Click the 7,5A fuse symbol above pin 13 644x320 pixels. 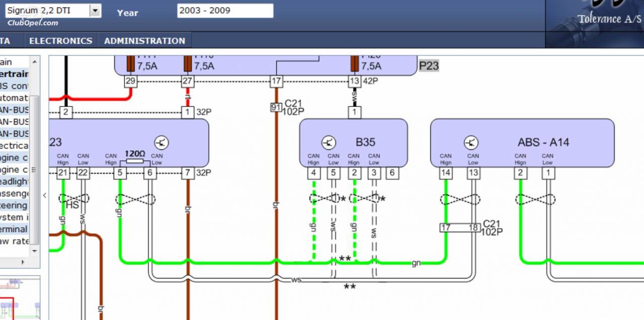(354, 63)
